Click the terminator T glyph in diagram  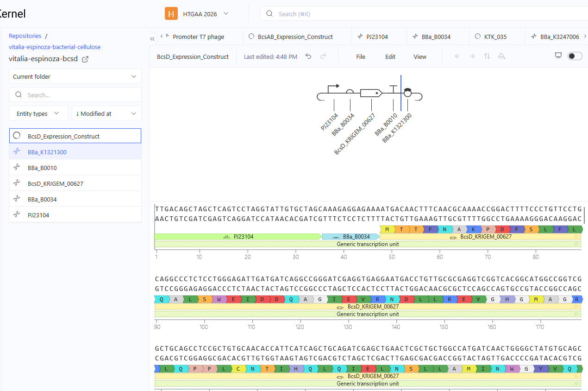pyautogui.click(x=393, y=90)
